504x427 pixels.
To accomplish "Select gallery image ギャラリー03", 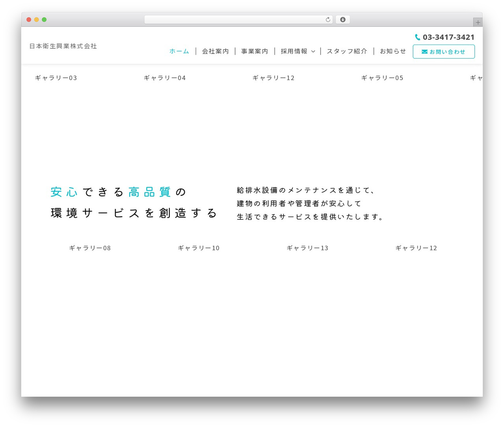I will tap(56, 78).
